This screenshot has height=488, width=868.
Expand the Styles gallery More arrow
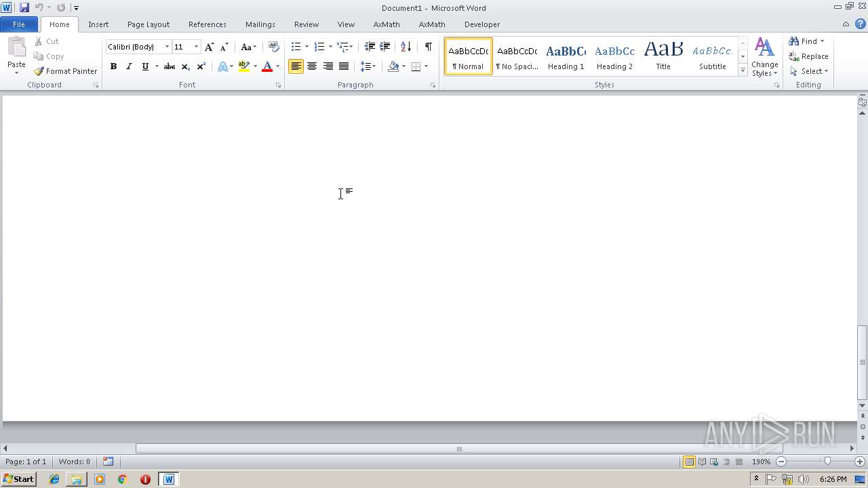pyautogui.click(x=743, y=70)
